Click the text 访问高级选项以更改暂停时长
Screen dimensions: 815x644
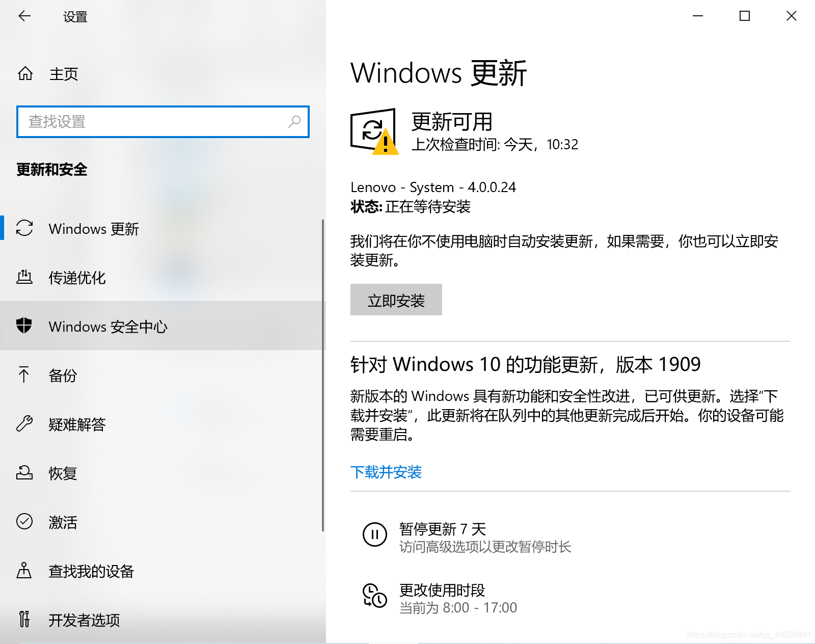(x=485, y=547)
